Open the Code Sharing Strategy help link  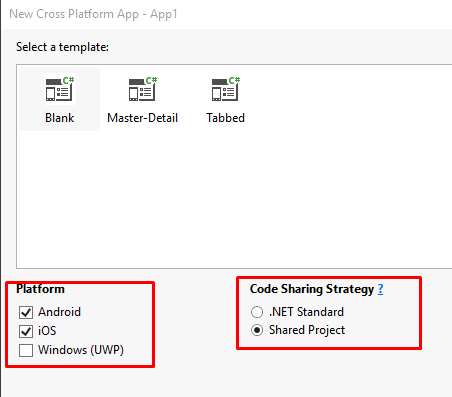pyautogui.click(x=380, y=289)
